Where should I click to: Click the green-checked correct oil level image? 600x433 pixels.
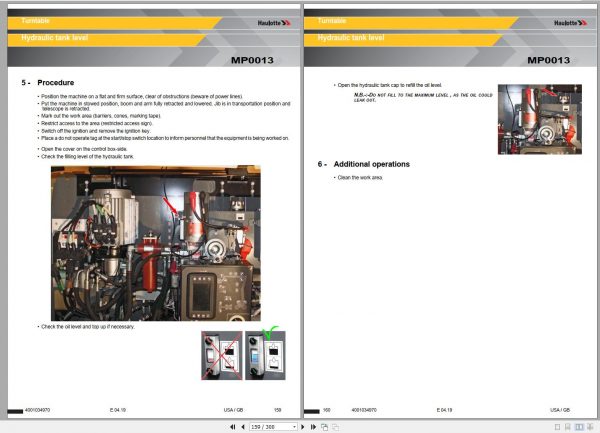click(x=265, y=355)
